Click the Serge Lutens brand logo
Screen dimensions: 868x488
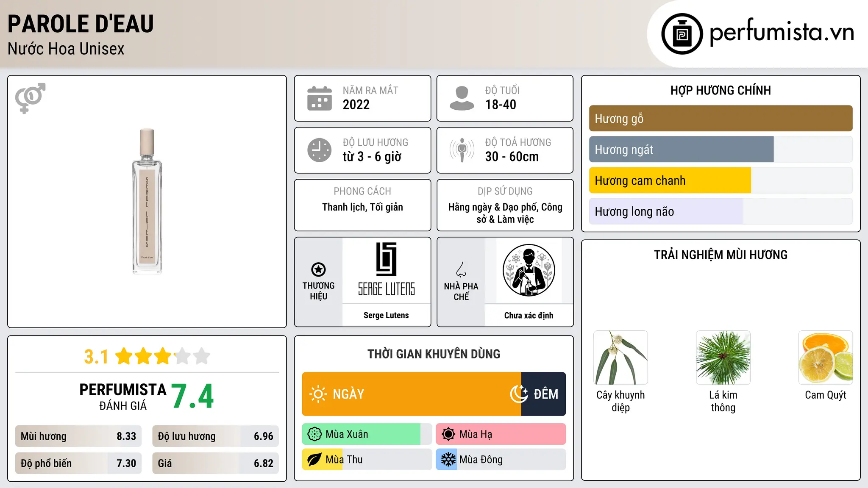pyautogui.click(x=386, y=269)
